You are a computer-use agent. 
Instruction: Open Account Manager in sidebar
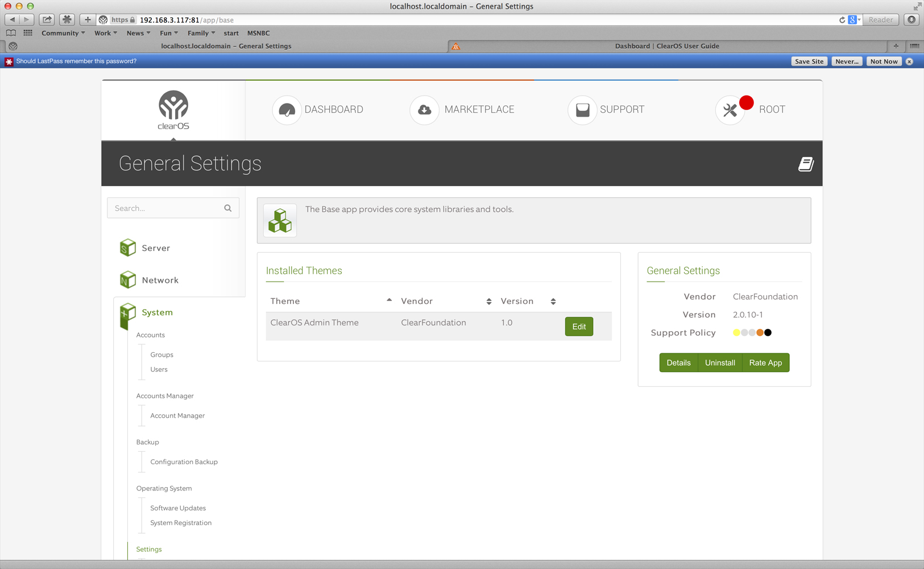(177, 415)
